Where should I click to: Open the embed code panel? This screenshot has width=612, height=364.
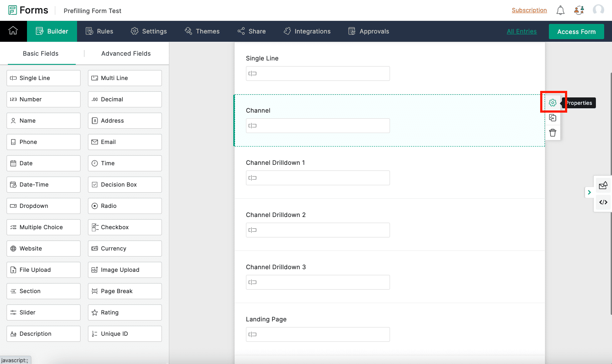(603, 202)
